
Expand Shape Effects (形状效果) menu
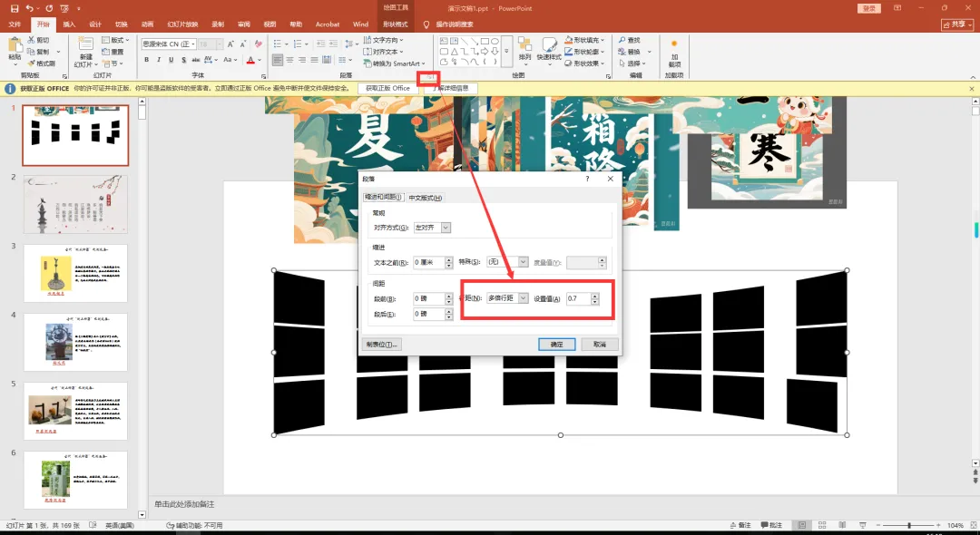[585, 63]
